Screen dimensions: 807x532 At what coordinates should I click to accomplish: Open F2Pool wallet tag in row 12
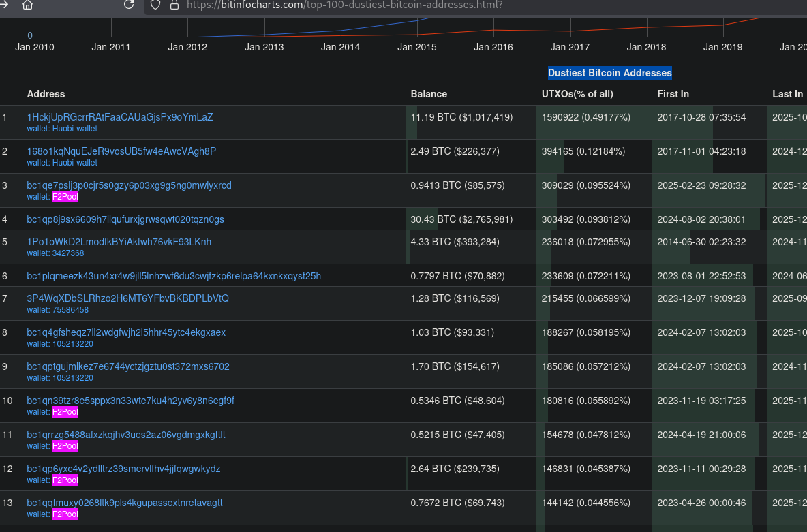click(x=65, y=480)
